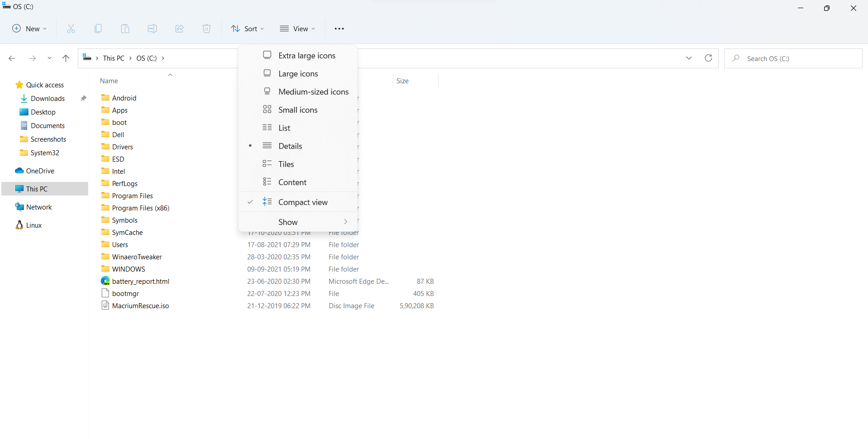This screenshot has height=439, width=868.
Task: Click the 5,90,208 KB size value
Action: [x=416, y=306]
